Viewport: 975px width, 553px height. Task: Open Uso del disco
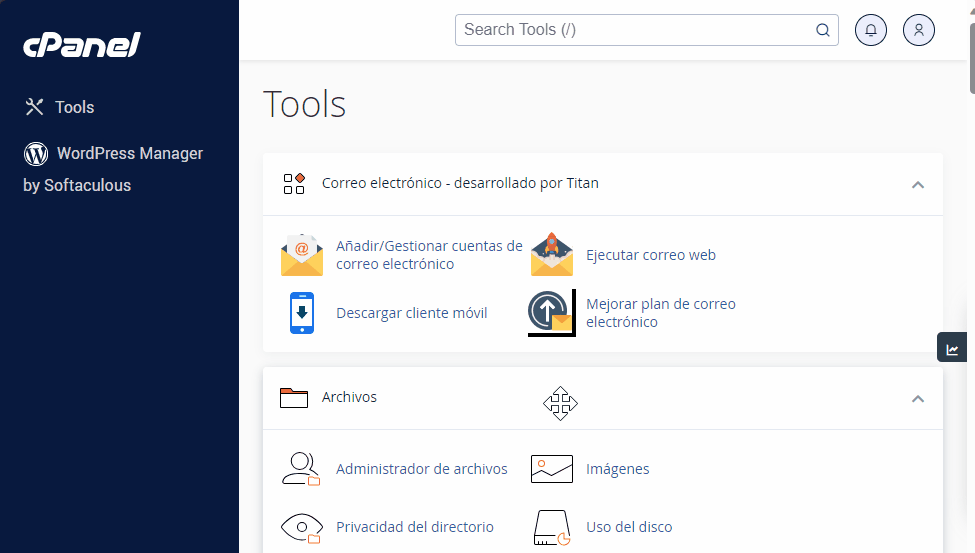[629, 527]
